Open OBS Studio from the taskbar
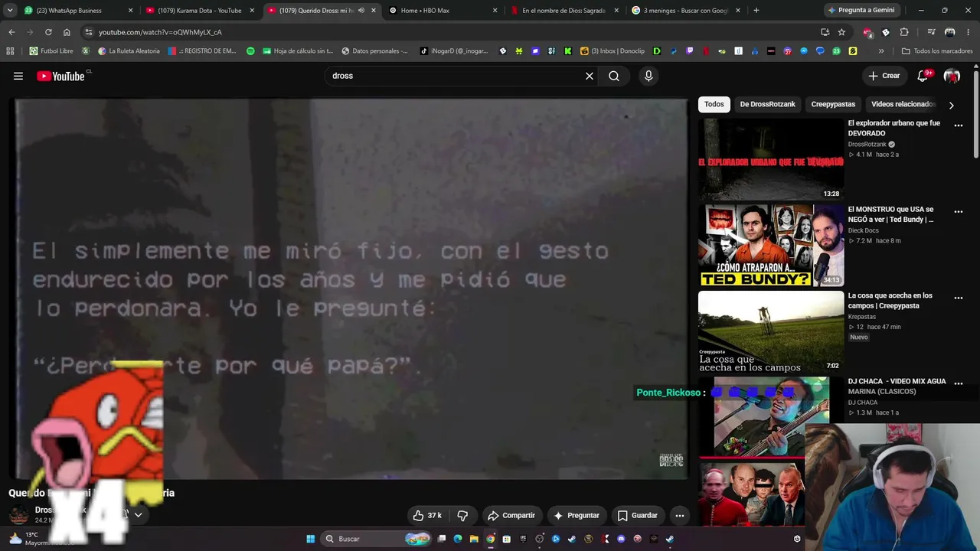980x551 pixels. pos(539,539)
